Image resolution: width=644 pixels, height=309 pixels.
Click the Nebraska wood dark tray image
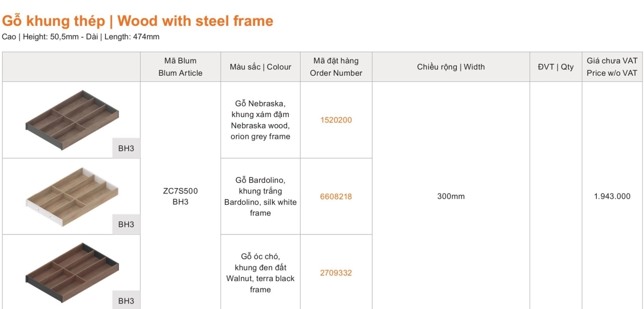click(71, 119)
